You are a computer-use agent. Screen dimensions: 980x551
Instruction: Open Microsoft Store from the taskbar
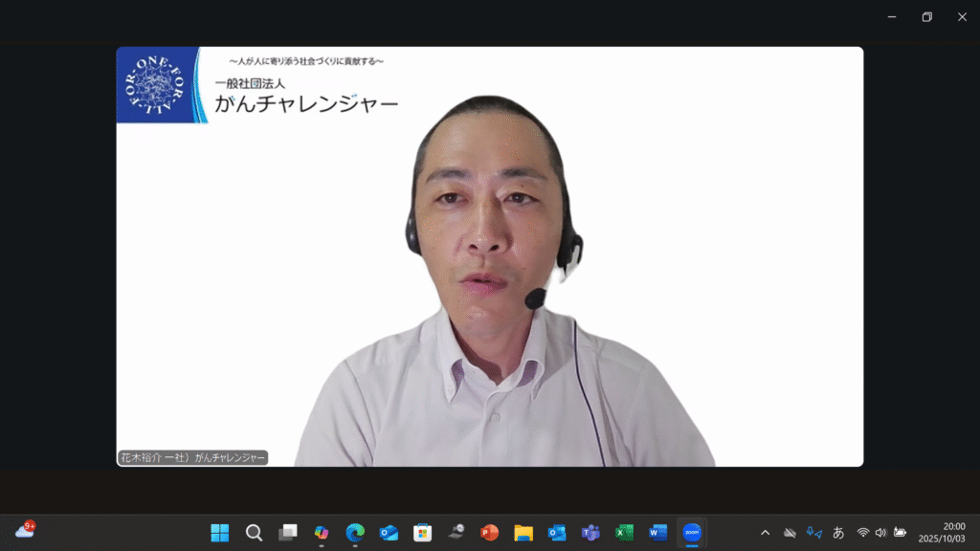pyautogui.click(x=422, y=533)
